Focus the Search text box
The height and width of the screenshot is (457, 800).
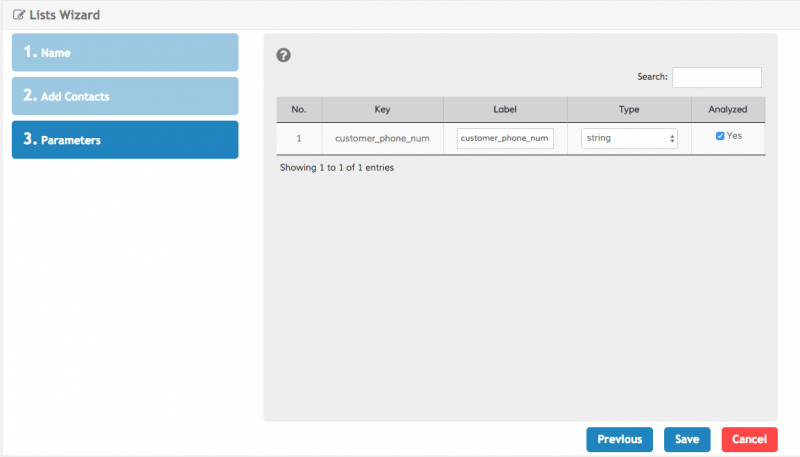716,77
